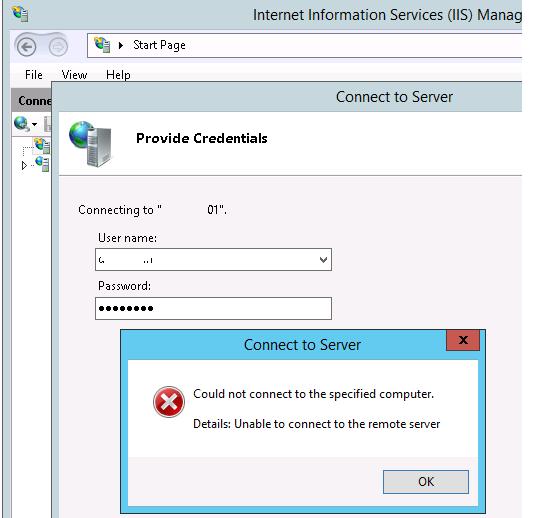Open the Connections globe connect icon
542x518 pixels.
point(21,123)
